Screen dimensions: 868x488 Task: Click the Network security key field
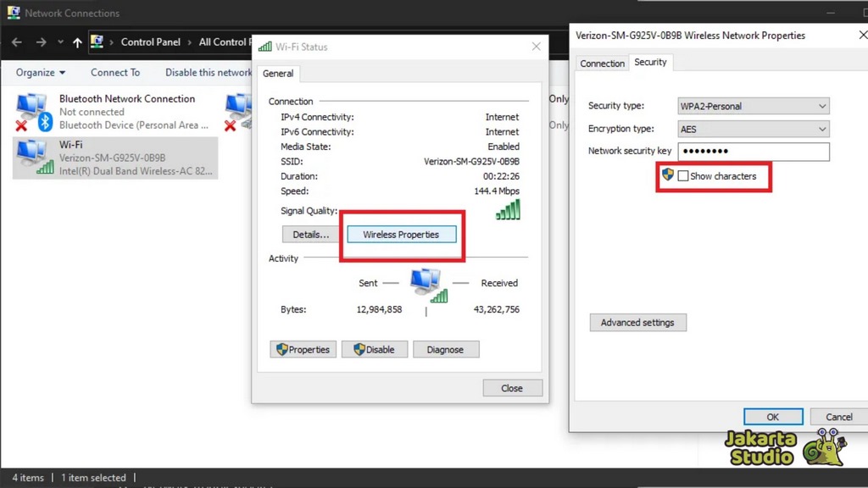click(x=753, y=152)
